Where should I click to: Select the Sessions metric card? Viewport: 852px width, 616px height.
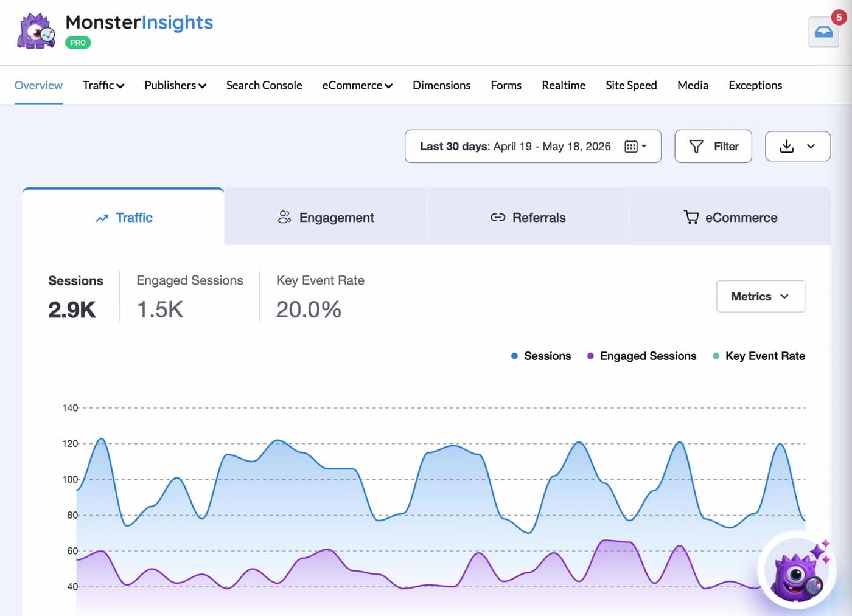pos(75,296)
